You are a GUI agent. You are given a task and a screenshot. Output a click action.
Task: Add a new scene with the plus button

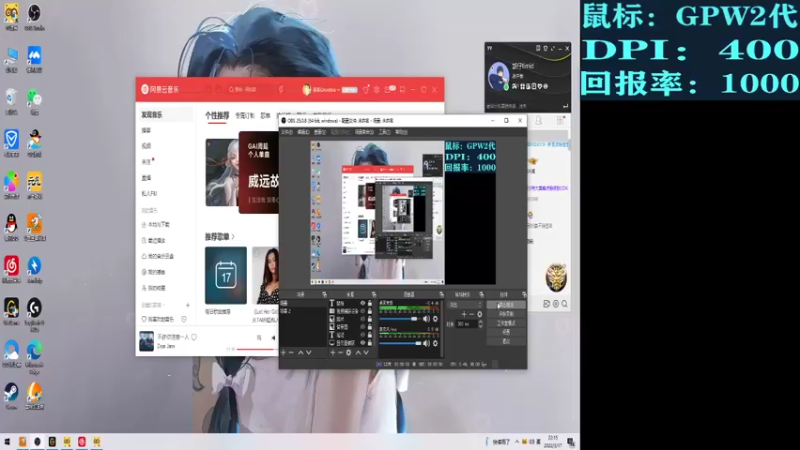[x=284, y=353]
